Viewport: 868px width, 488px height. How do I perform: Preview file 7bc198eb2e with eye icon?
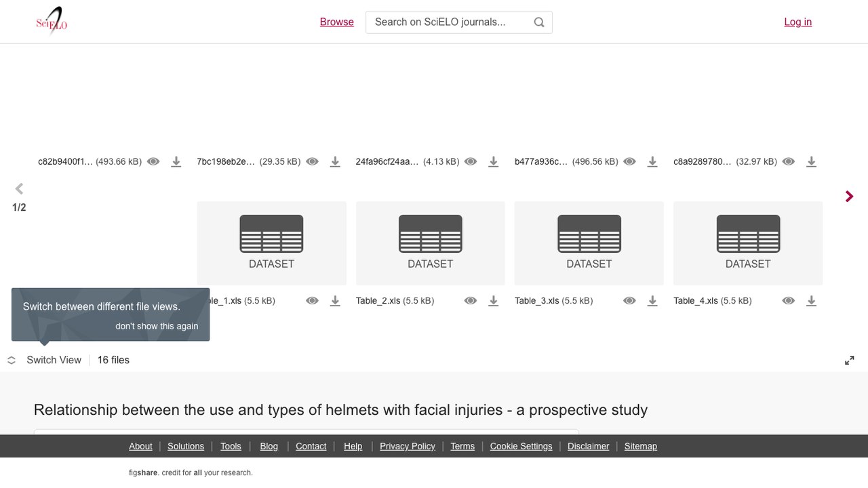[x=313, y=162]
